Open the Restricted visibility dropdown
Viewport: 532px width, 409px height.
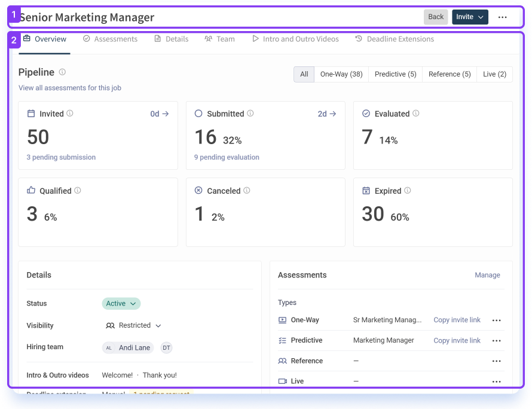[133, 325]
